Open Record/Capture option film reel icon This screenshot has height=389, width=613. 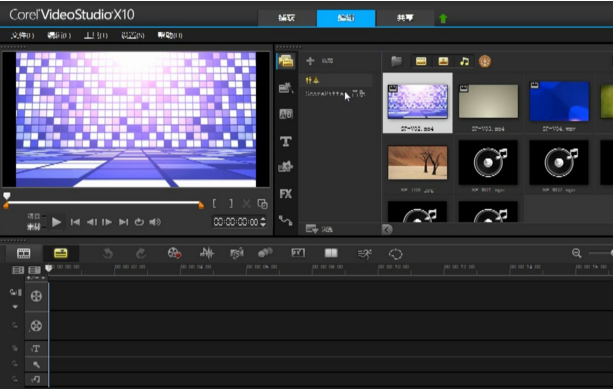[174, 253]
